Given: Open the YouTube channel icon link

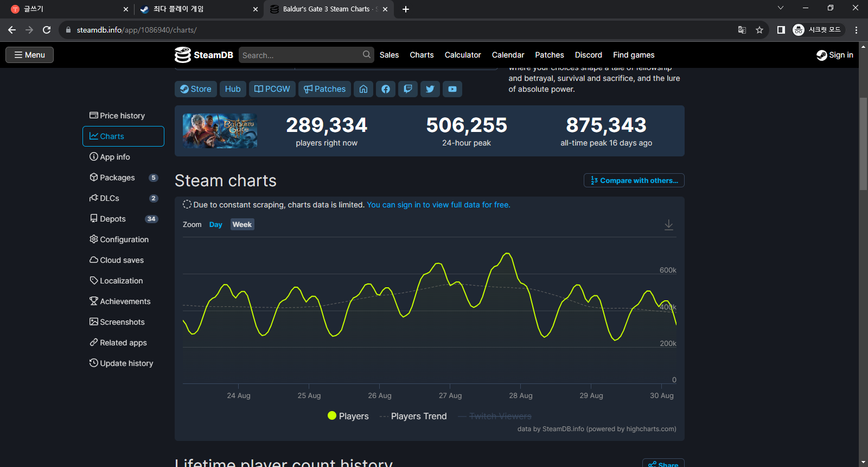Looking at the screenshot, I should [x=452, y=89].
